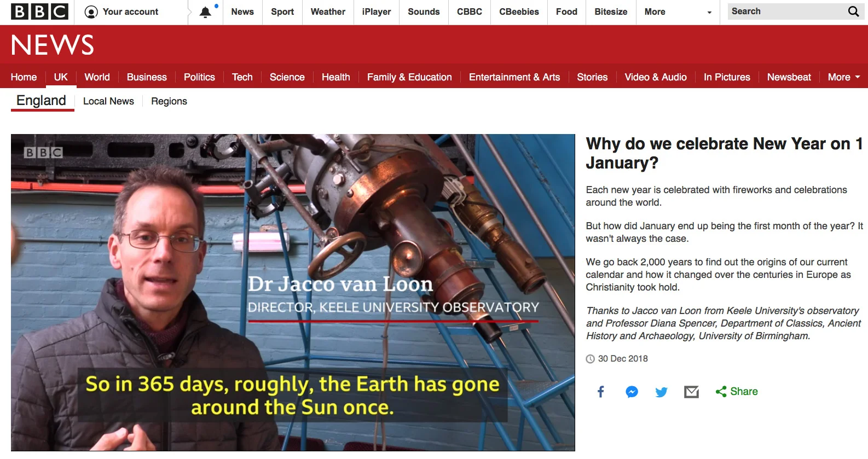Click the BBC logo at top left
The width and height of the screenshot is (868, 459).
coord(40,11)
